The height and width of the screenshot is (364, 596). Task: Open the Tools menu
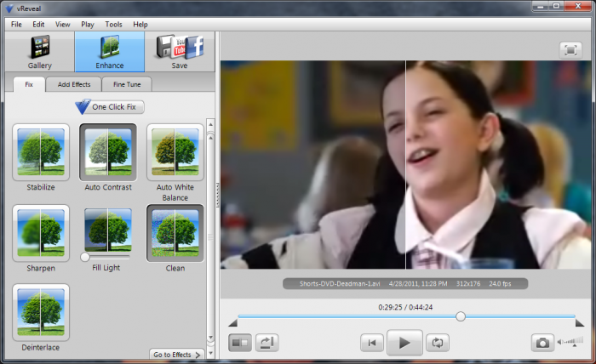(x=113, y=25)
